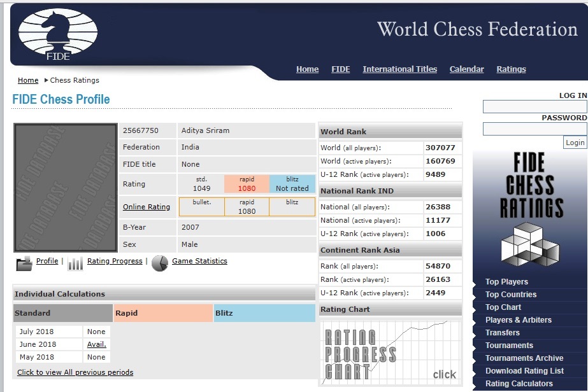The height and width of the screenshot is (392, 588).
Task: Select the Standard calculations tab
Action: [x=62, y=313]
